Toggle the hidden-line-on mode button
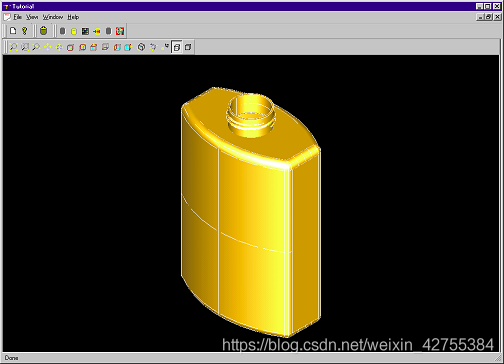The height and width of the screenshot is (364, 504). click(188, 47)
